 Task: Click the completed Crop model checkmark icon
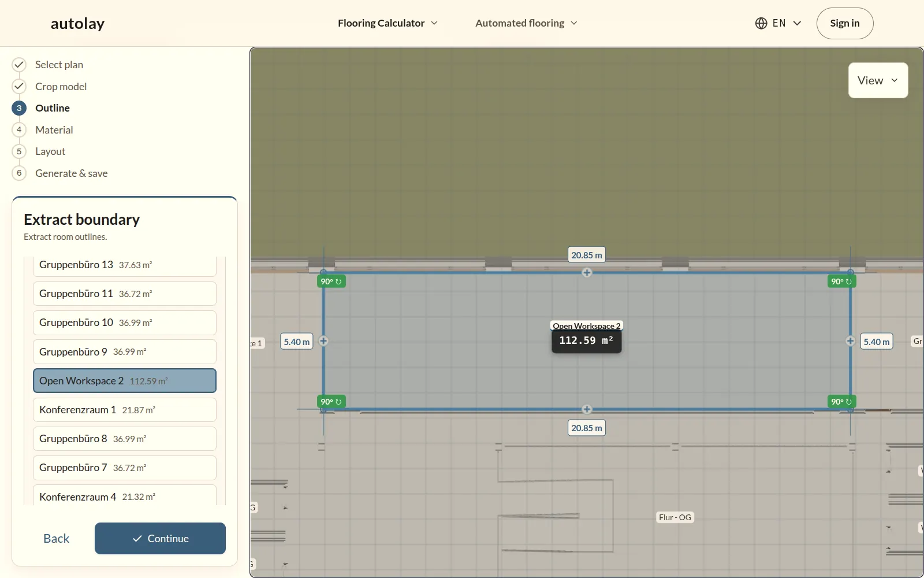(x=19, y=86)
